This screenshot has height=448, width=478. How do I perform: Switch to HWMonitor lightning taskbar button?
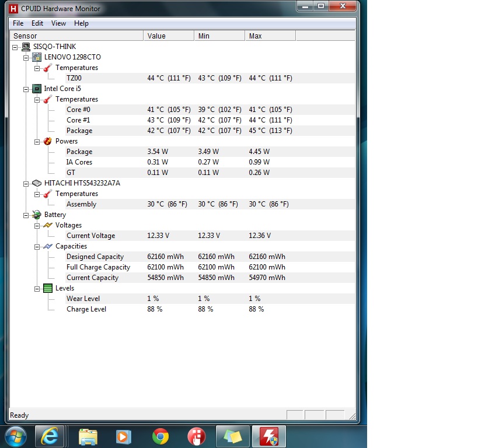coord(269,437)
